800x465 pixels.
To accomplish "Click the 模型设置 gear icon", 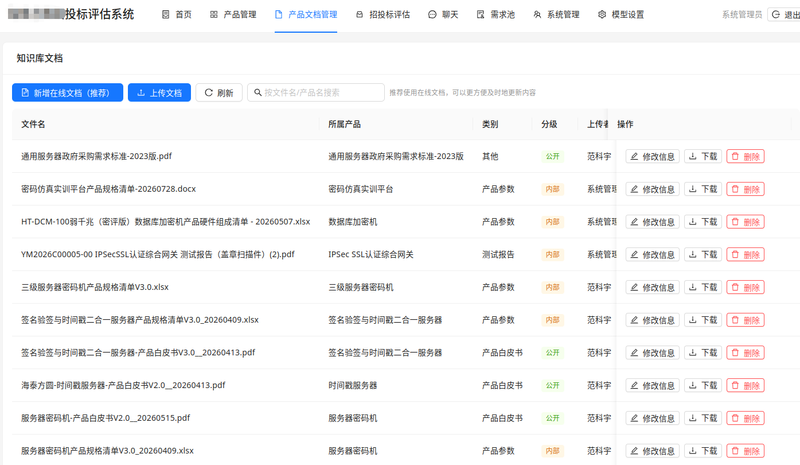I will coord(602,15).
